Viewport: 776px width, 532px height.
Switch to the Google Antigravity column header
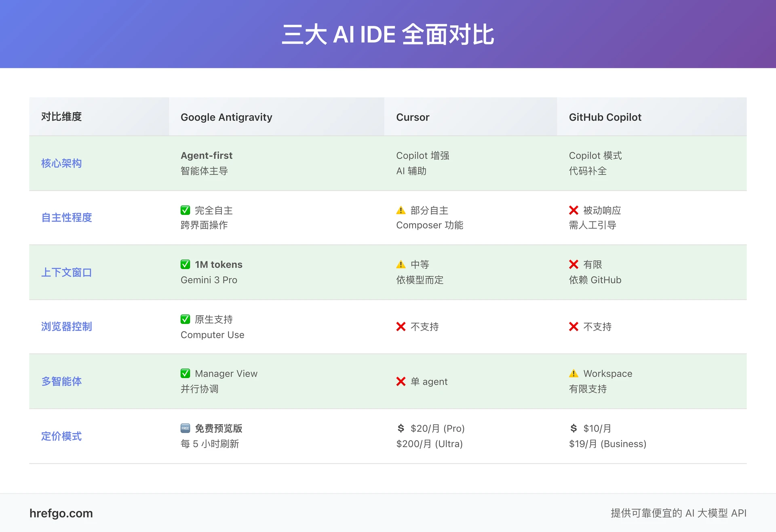[226, 117]
